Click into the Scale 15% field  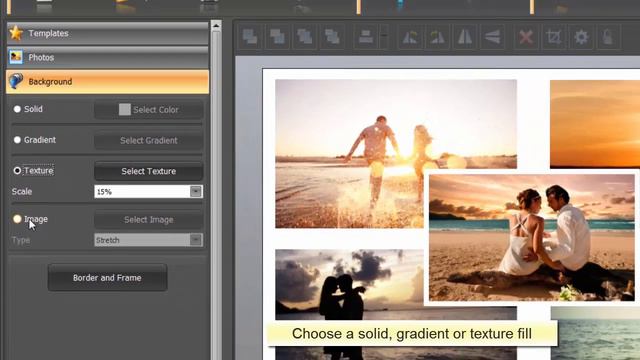pos(142,191)
